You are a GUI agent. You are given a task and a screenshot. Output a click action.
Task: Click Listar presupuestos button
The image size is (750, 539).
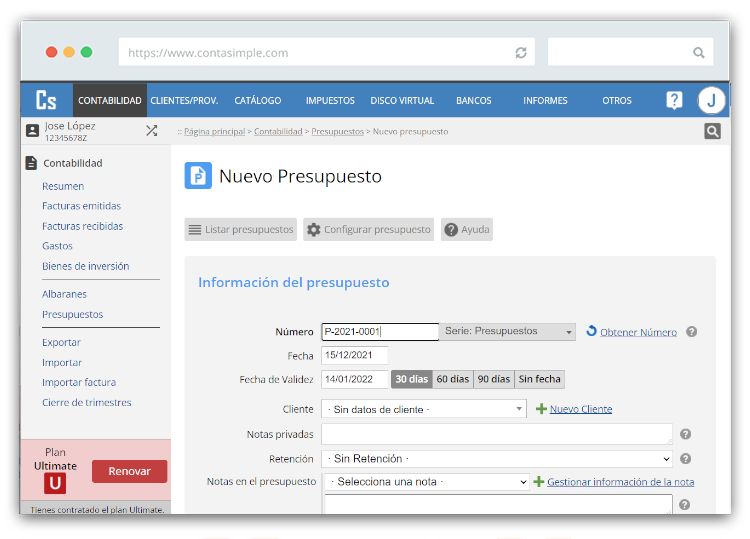click(x=241, y=230)
